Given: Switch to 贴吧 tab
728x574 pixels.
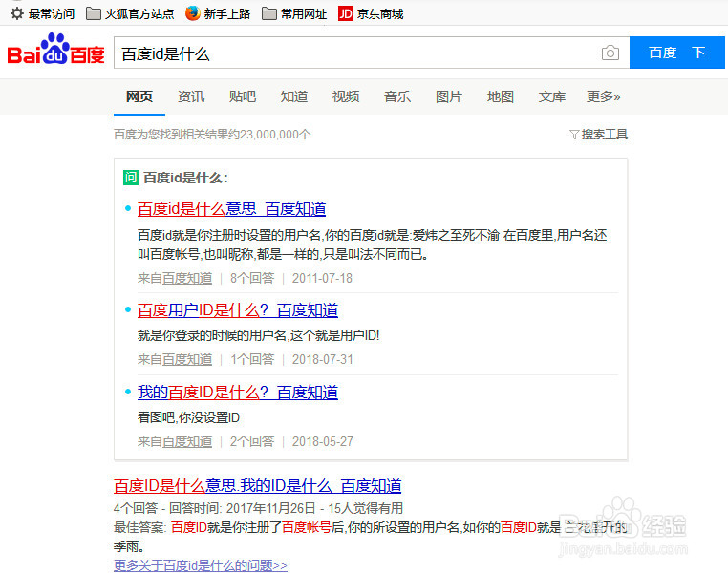Looking at the screenshot, I should click(x=243, y=96).
